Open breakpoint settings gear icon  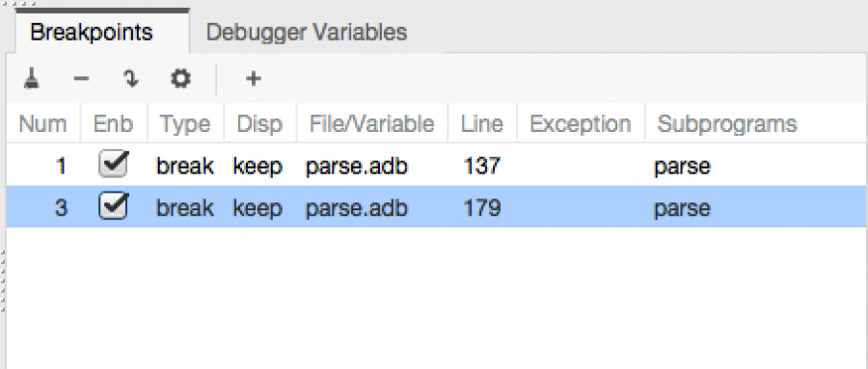[x=180, y=79]
